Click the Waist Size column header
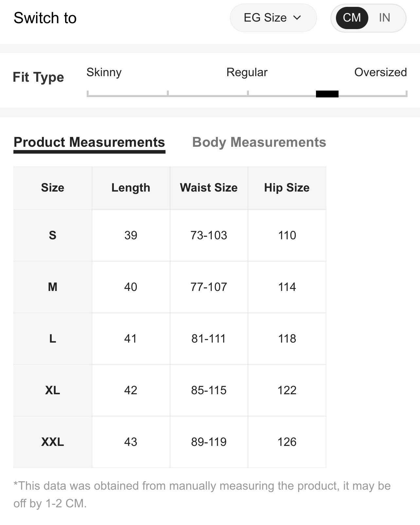The height and width of the screenshot is (525, 420). 209,188
